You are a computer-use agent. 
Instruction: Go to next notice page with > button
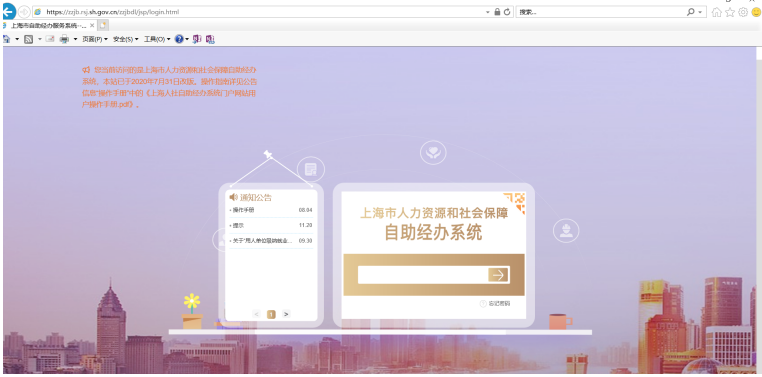[x=286, y=314]
